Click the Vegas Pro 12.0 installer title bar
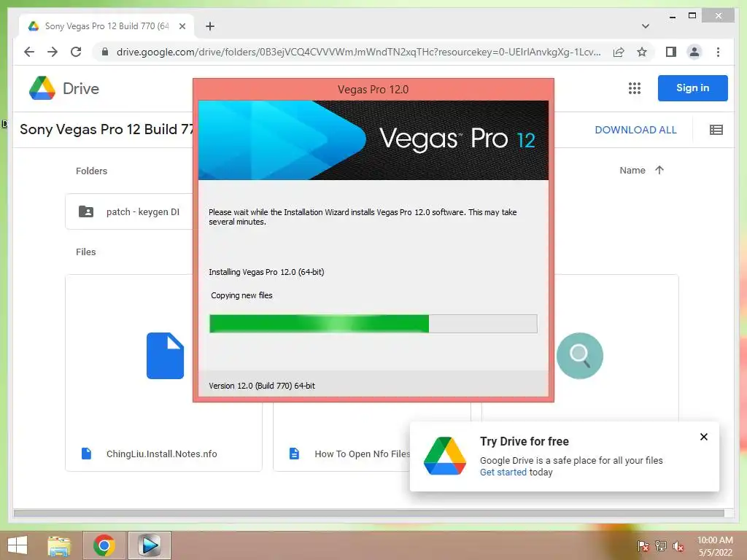The height and width of the screenshot is (560, 747). pyautogui.click(x=373, y=90)
